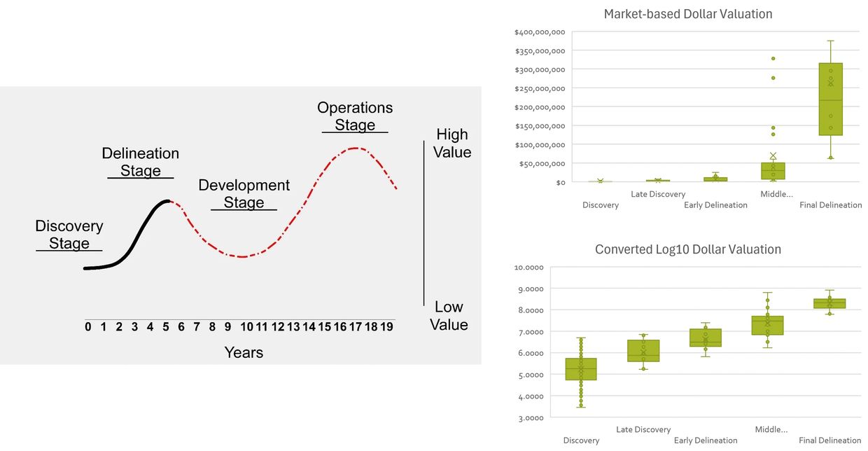Select the "Low Value" text
Image resolution: width=868 pixels, height=451 pixels.
pos(449,315)
